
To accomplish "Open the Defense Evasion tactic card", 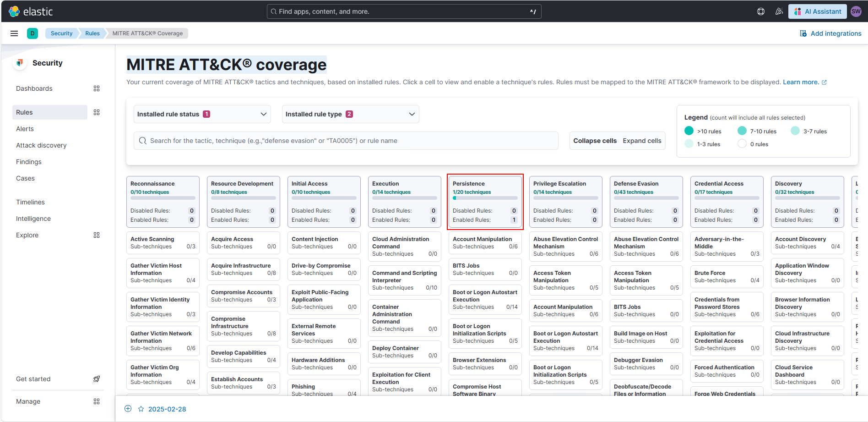I will coord(646,202).
